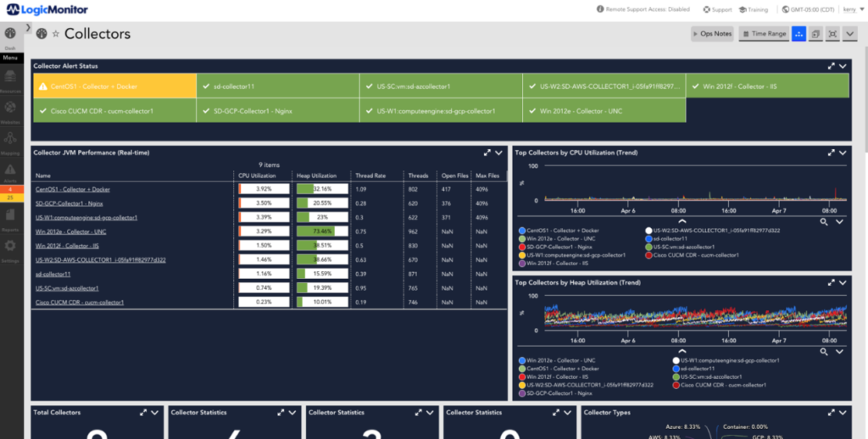Click Heap Utilization bar showing 73.46%
This screenshot has width=868, height=439.
(322, 231)
